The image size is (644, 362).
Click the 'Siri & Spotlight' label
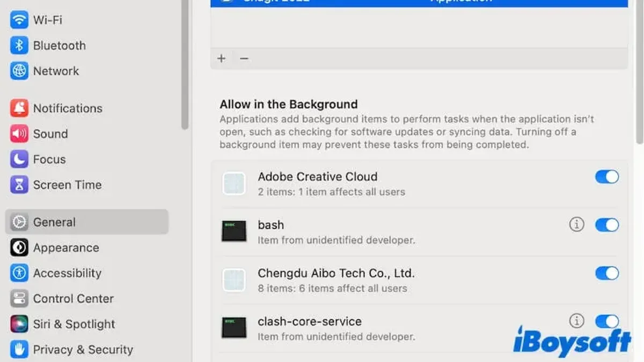click(x=74, y=324)
